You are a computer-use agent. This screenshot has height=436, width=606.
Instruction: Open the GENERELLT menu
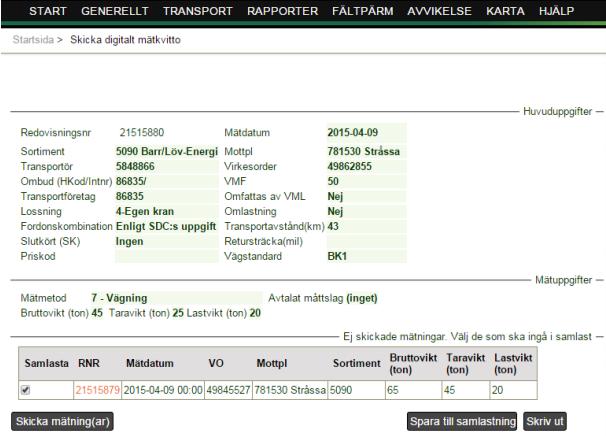pyautogui.click(x=114, y=11)
